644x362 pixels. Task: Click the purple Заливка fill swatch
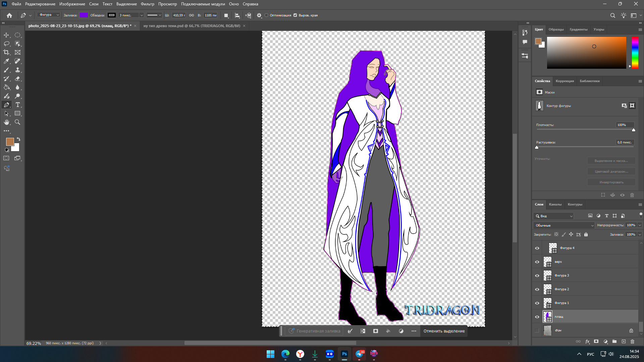point(84,15)
